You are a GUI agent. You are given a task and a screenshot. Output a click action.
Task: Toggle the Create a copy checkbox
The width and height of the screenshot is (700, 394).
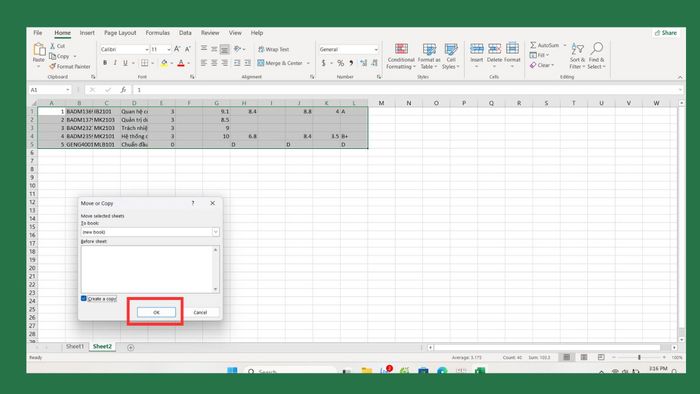point(84,298)
